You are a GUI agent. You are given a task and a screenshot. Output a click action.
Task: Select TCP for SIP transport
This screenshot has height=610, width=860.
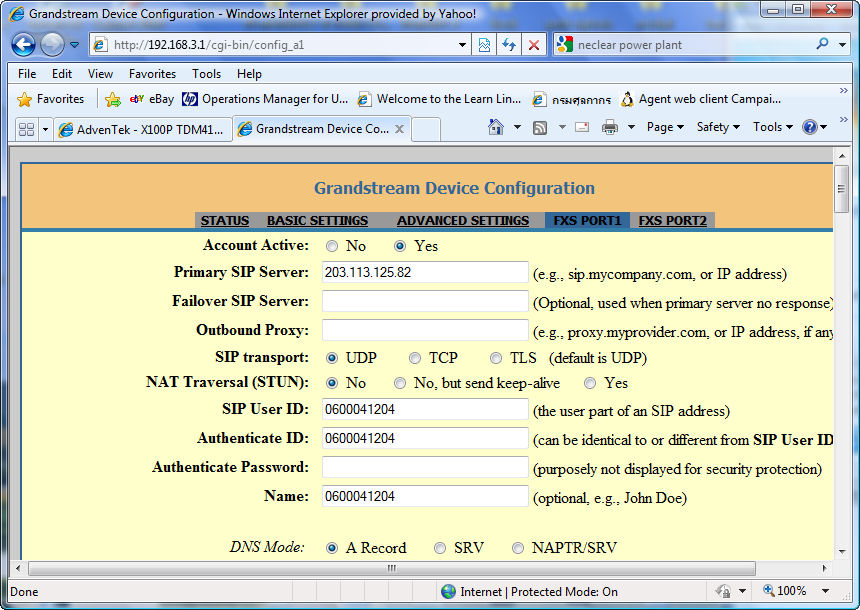(415, 358)
